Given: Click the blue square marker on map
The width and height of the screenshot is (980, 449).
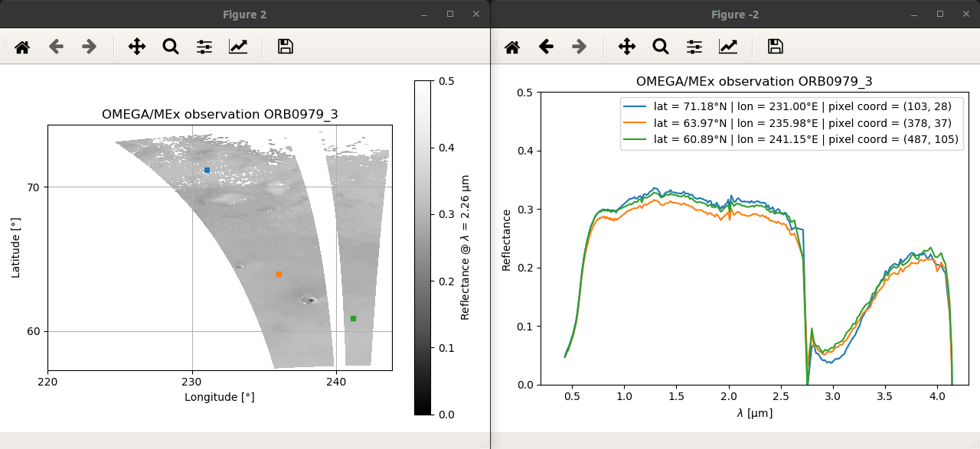Looking at the screenshot, I should tap(207, 170).
